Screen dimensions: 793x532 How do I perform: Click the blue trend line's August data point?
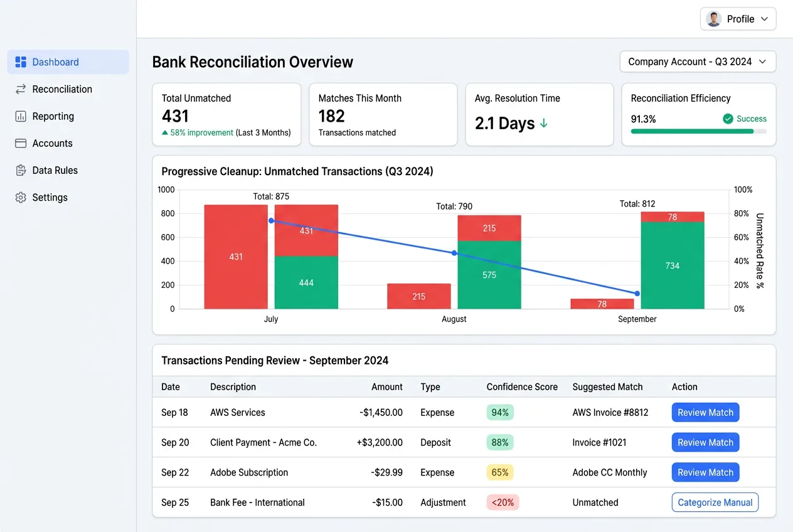click(454, 253)
